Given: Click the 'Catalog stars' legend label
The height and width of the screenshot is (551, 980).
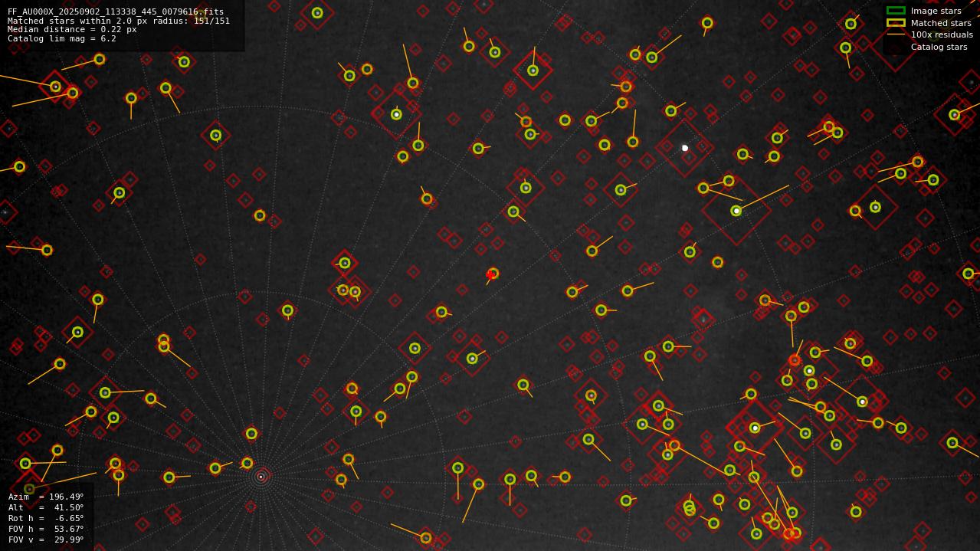Looking at the screenshot, I should coord(939,48).
